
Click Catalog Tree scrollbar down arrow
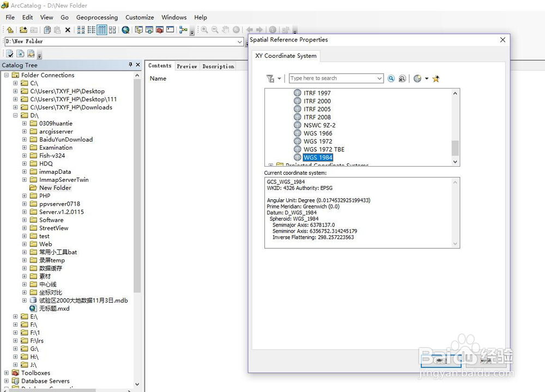(x=137, y=384)
